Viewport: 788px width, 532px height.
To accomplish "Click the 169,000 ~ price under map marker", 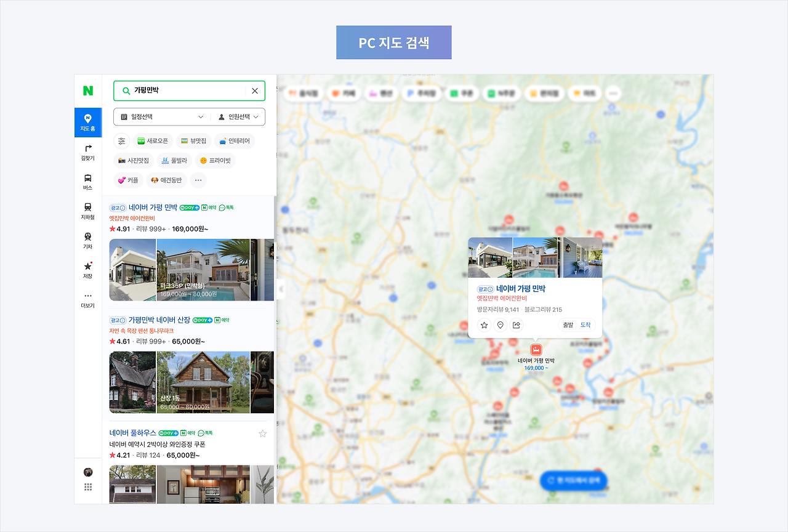I will [536, 368].
